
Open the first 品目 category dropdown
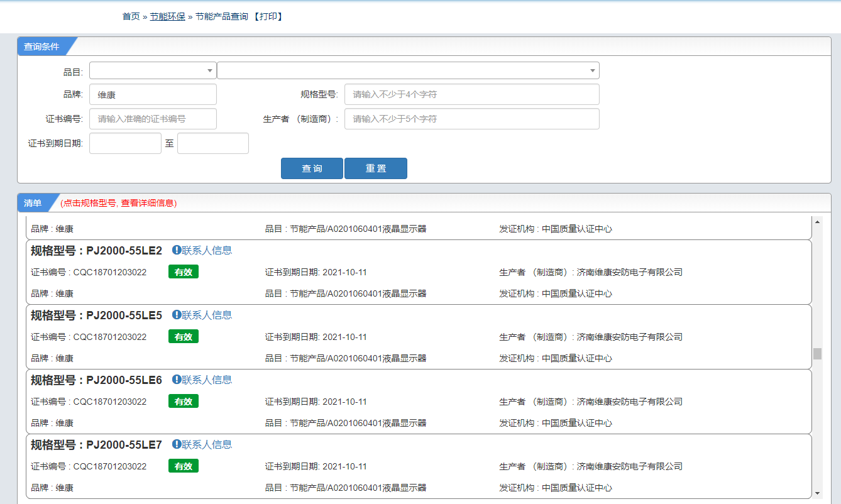click(x=153, y=70)
